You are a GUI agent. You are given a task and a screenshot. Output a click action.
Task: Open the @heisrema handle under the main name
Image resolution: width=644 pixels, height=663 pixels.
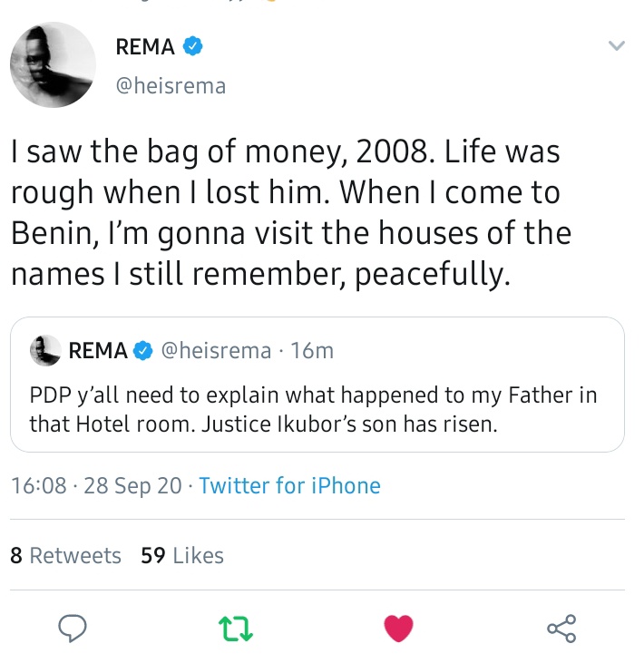pos(171,86)
